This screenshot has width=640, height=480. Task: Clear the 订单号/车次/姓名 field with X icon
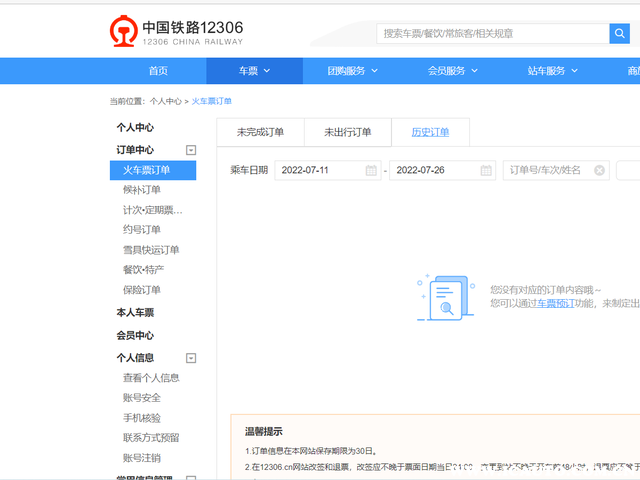599,170
